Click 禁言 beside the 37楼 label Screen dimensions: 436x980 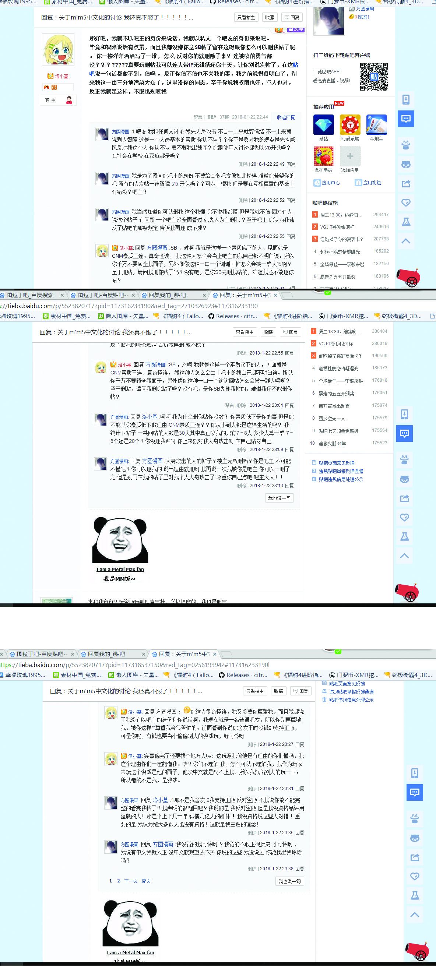click(197, 117)
